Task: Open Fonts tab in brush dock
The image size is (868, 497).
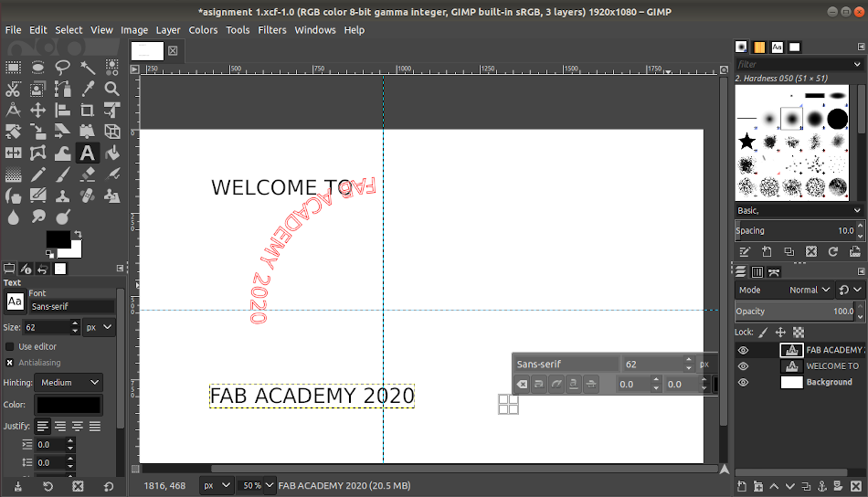Action: click(778, 47)
